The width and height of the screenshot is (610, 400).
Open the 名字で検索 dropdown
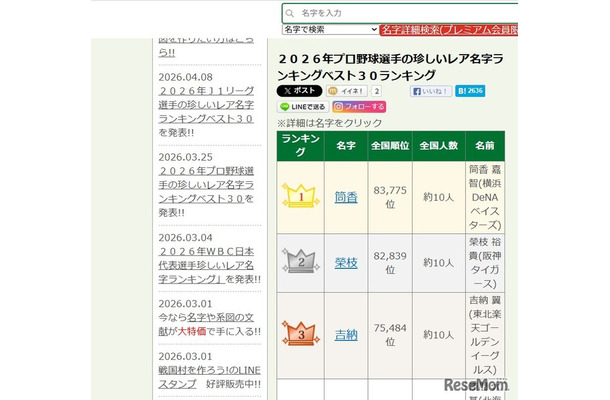[330, 30]
